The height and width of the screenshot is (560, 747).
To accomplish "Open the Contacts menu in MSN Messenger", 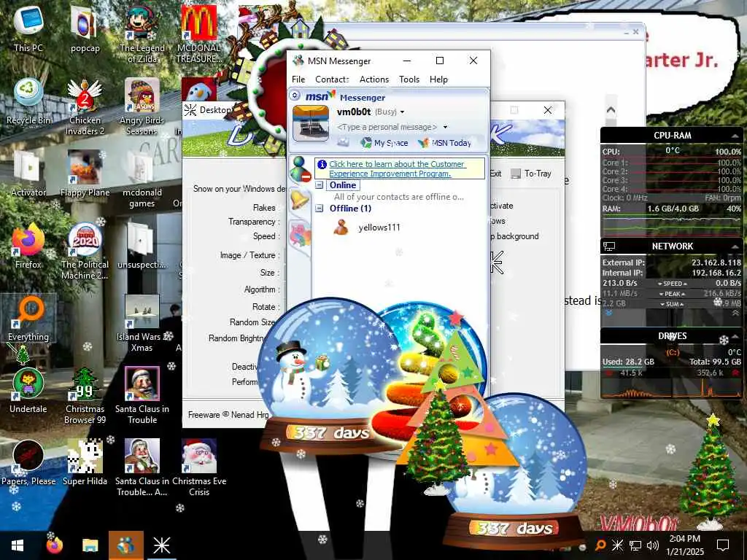I will pos(332,79).
